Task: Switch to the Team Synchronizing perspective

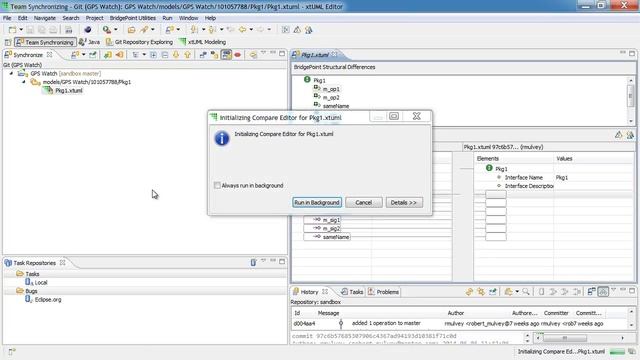Action: tap(45, 42)
